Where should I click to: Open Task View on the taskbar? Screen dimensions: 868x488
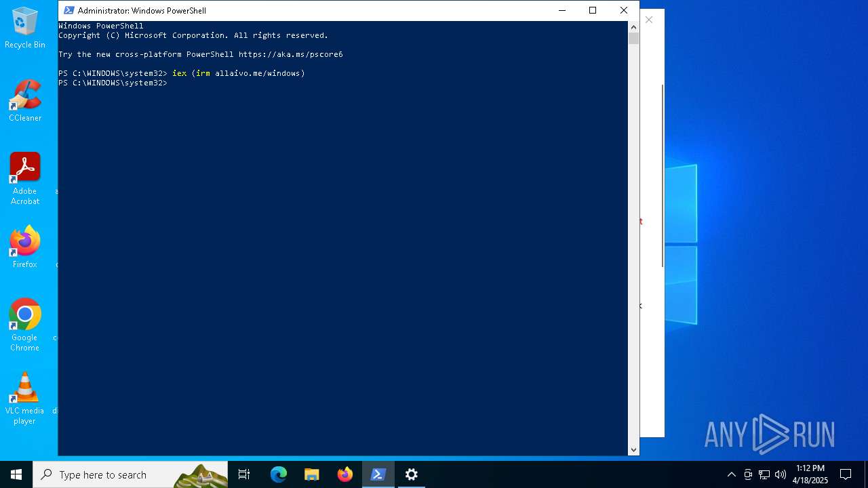tap(244, 474)
